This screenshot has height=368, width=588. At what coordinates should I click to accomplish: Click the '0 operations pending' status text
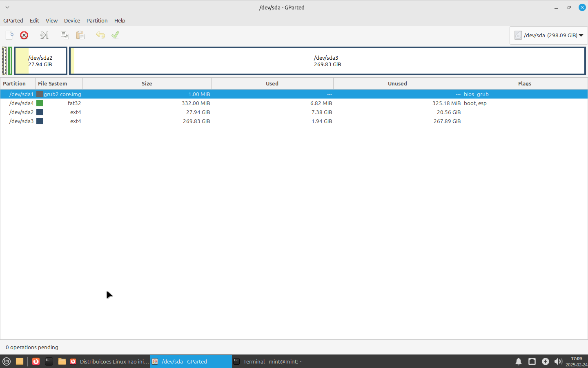click(x=32, y=347)
